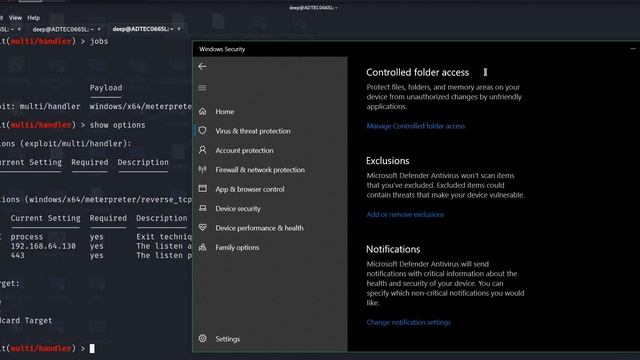Click 'Exit techniq' description text in terminal
The width and height of the screenshot is (640, 360).
[164, 237]
